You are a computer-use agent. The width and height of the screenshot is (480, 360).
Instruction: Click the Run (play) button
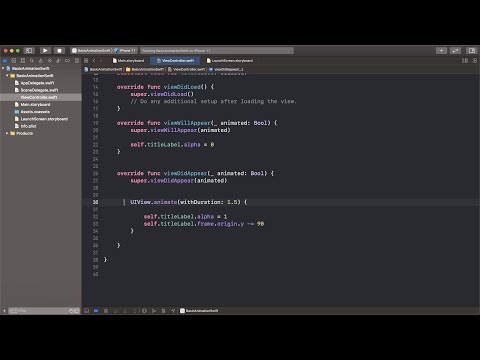click(x=45, y=51)
